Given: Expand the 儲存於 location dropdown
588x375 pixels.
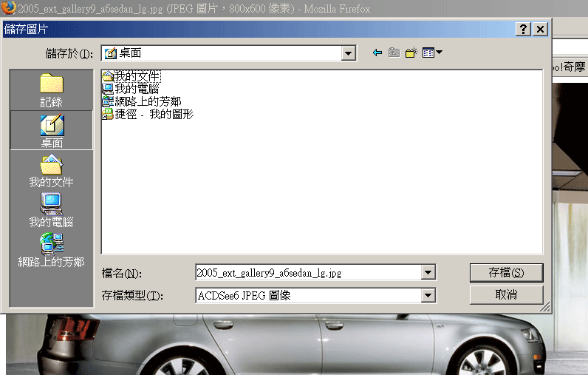Looking at the screenshot, I should tap(349, 53).
